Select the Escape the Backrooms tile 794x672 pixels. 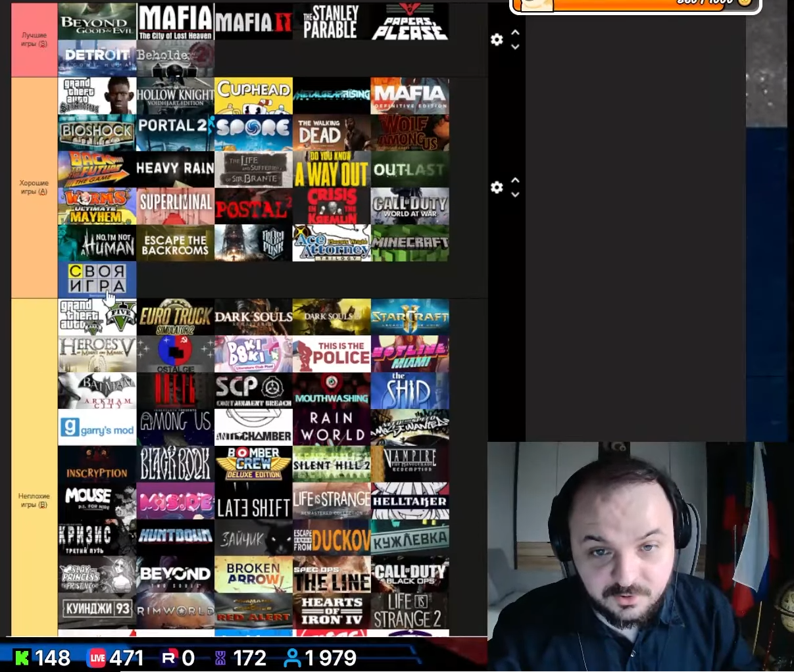click(x=176, y=243)
